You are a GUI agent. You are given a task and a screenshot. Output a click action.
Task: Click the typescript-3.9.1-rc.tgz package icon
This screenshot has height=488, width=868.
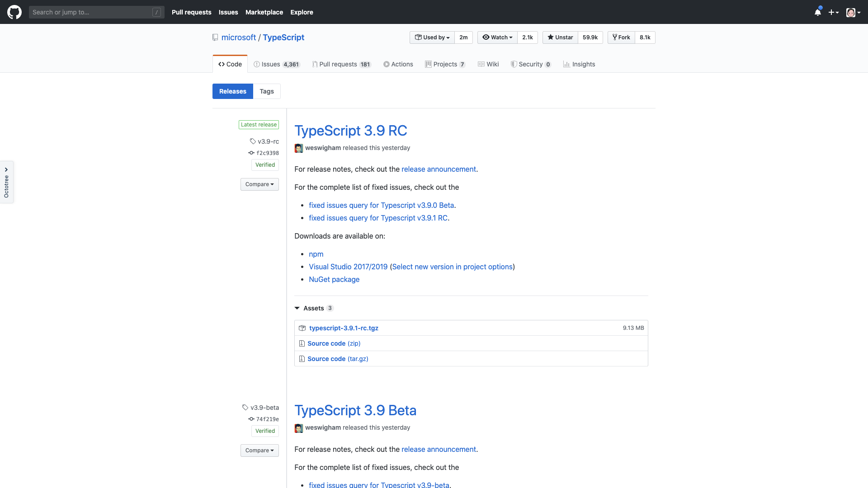pos(302,328)
